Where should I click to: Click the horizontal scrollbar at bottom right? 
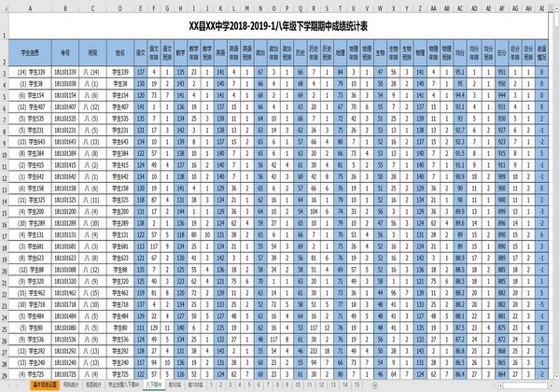click(x=526, y=385)
